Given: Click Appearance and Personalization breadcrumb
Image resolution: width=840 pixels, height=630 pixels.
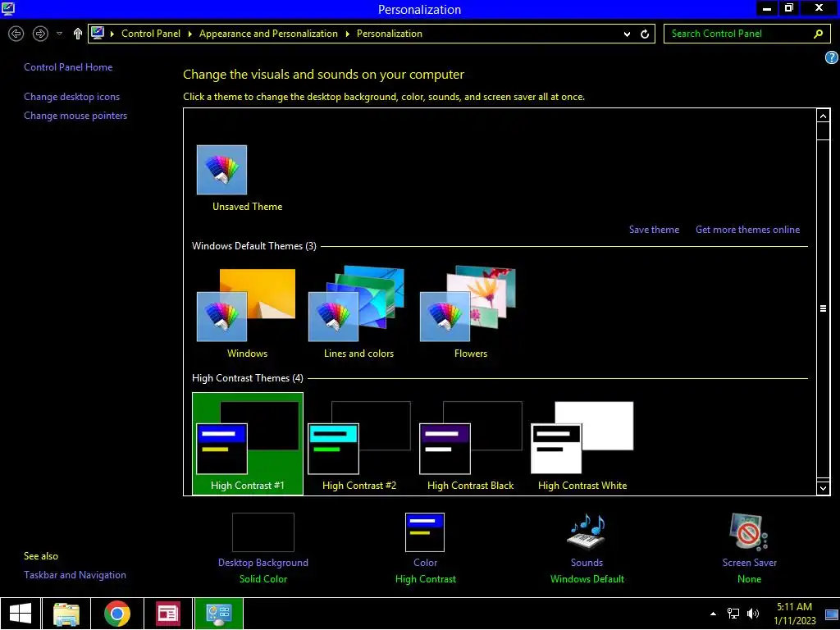Looking at the screenshot, I should coord(268,34).
